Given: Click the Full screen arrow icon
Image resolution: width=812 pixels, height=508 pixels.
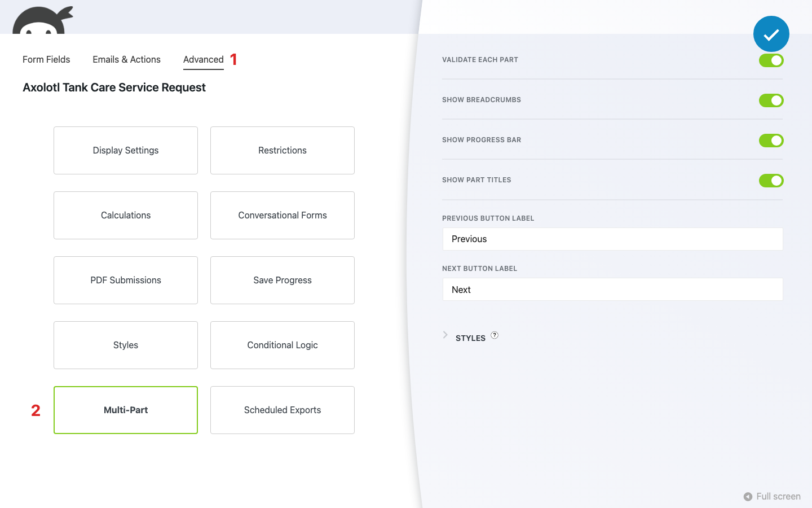Looking at the screenshot, I should [748, 497].
